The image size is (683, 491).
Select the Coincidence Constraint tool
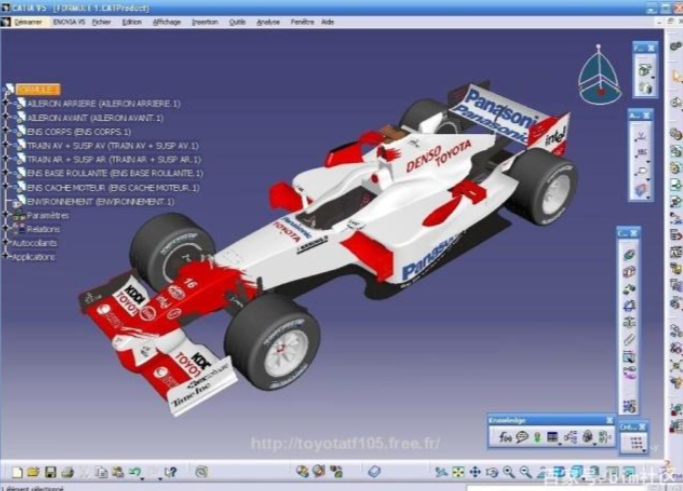pyautogui.click(x=629, y=255)
